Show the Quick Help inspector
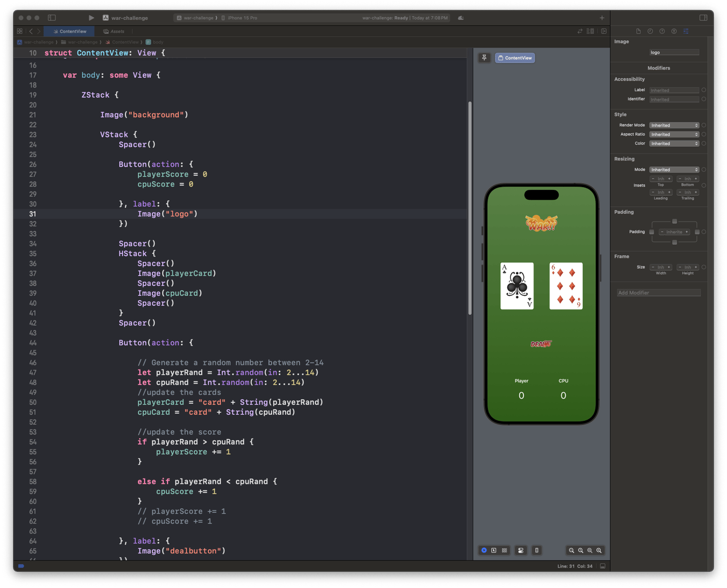 coord(662,31)
